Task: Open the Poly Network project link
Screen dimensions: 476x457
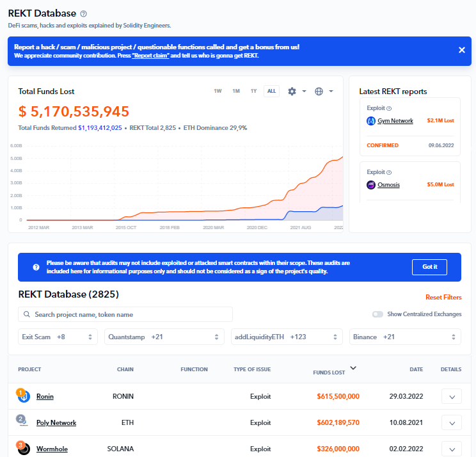Action: tap(56, 422)
